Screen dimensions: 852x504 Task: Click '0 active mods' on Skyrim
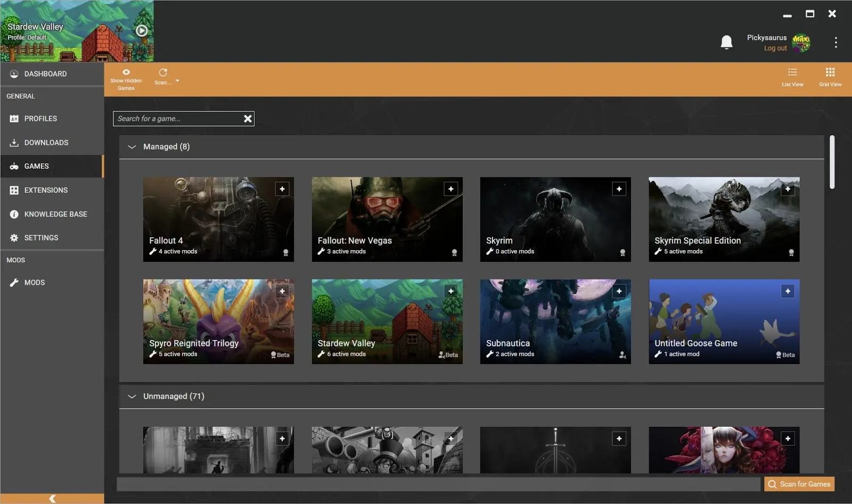(x=515, y=252)
